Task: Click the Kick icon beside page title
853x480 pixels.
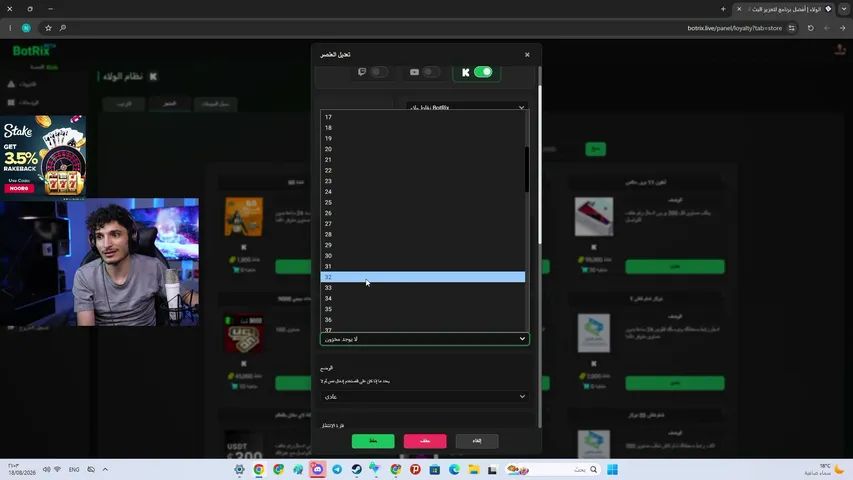Action: point(153,77)
